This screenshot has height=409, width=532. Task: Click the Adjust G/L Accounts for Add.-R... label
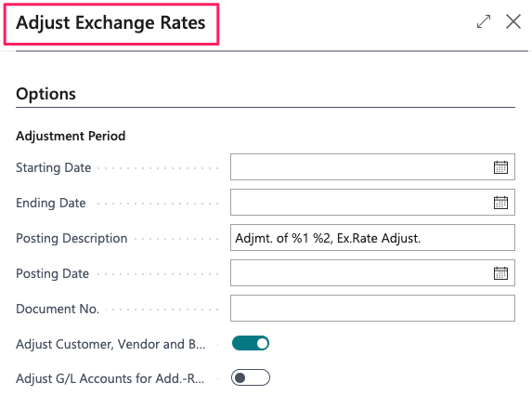coord(110,378)
